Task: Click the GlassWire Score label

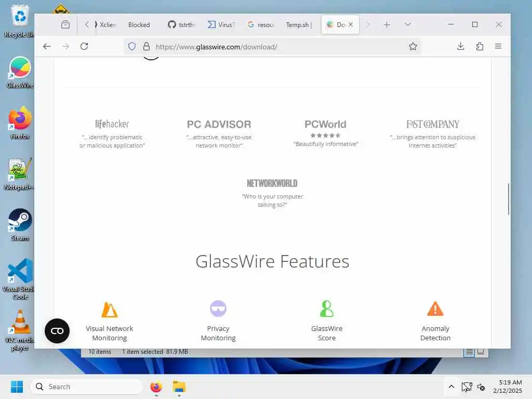Action: (327, 333)
